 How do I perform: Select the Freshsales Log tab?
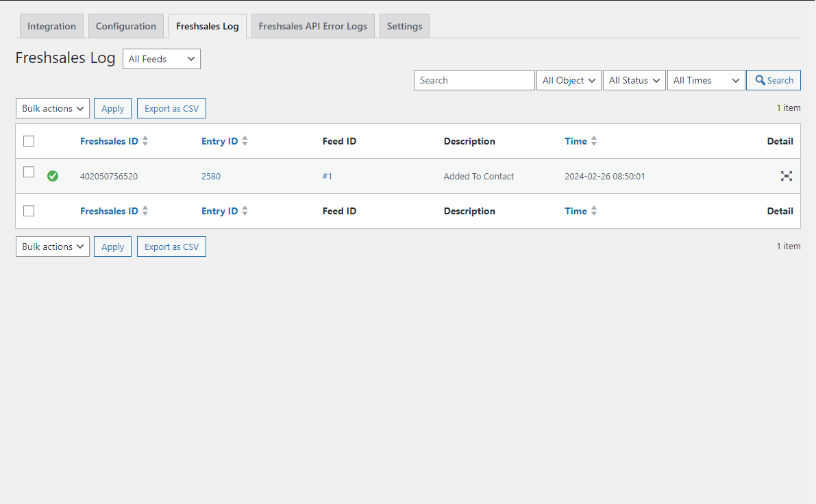click(x=208, y=26)
